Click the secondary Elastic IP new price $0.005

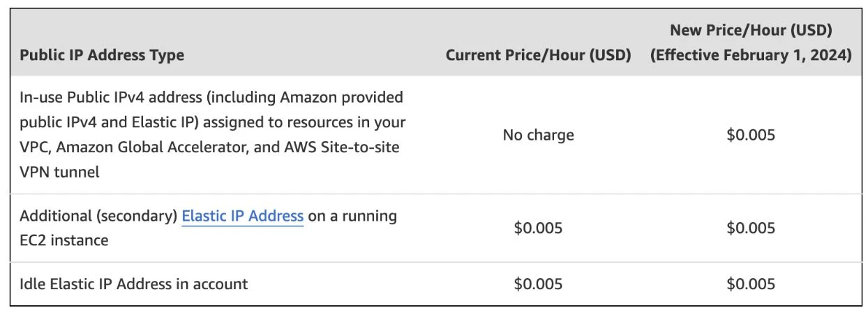pos(750,228)
